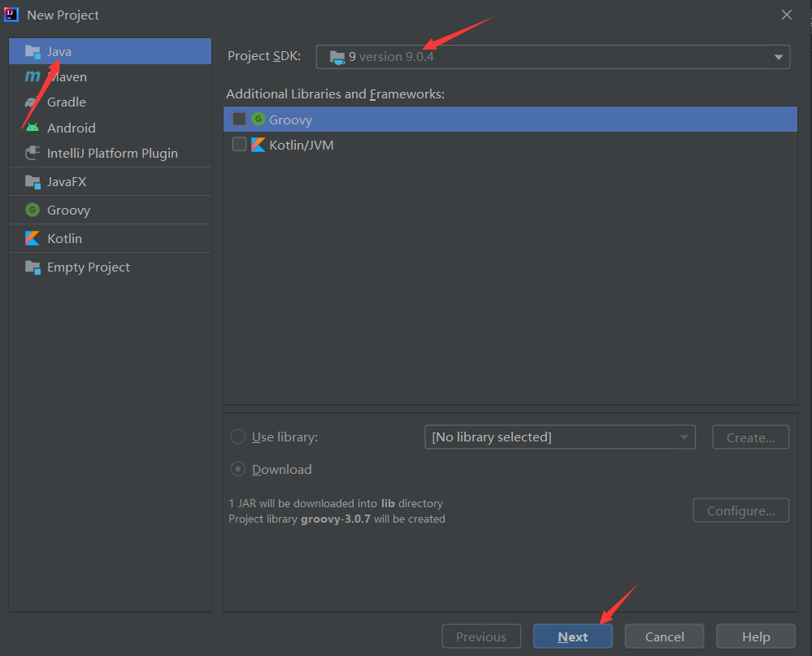Screen dimensions: 812x656
Task: Select the Java folder icon in sidebar
Action: pos(33,52)
